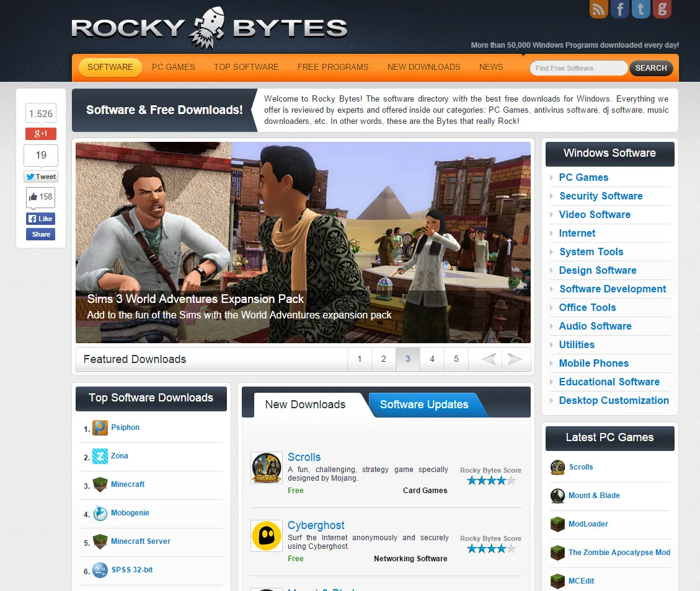This screenshot has height=591, width=700.
Task: Click the Google+ icon at top right
Action: [x=662, y=9]
